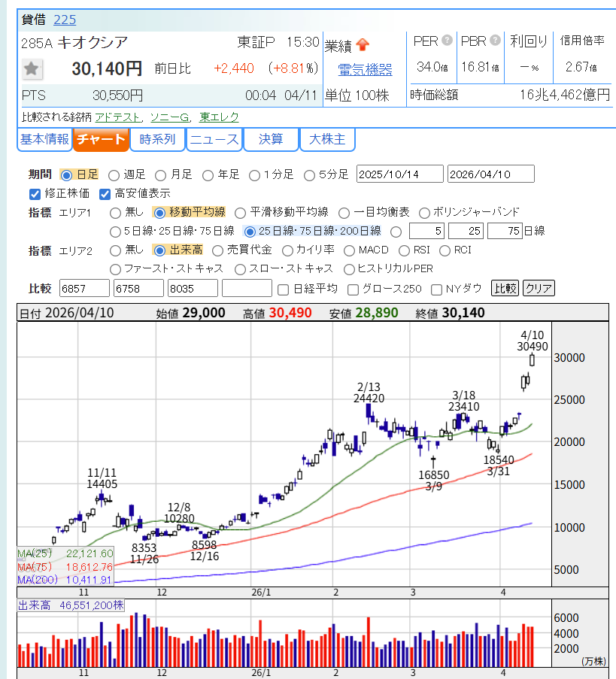
Task: Open the 225 link beside 貸借
Action: (65, 20)
